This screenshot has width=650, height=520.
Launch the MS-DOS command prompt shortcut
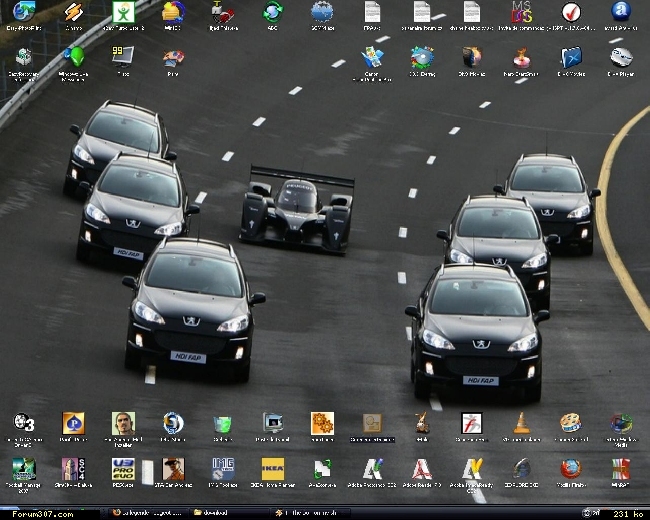(x=521, y=12)
